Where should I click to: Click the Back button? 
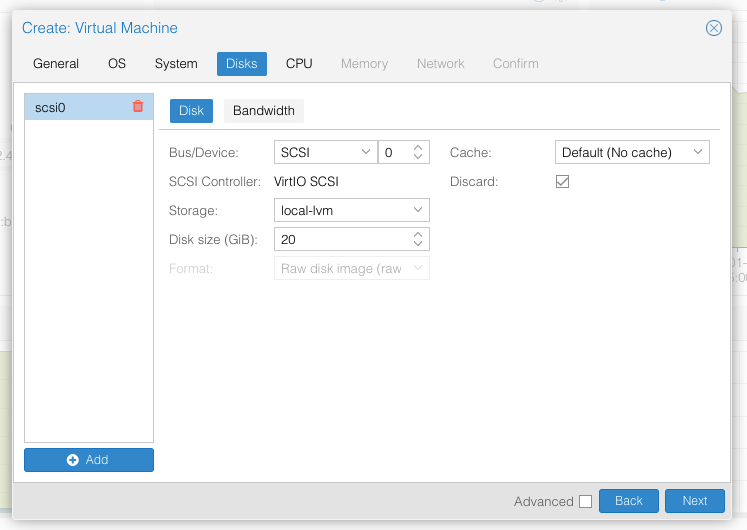pyautogui.click(x=628, y=501)
